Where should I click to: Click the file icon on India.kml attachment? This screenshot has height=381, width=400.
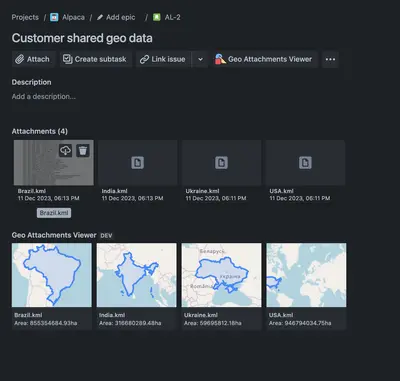(x=137, y=163)
